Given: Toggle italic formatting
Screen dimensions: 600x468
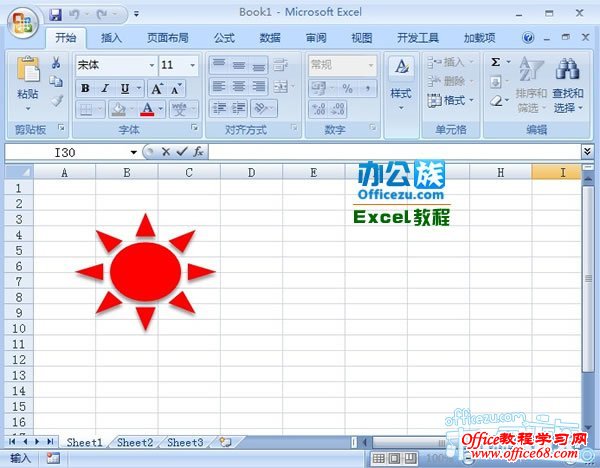Looking at the screenshot, I should 105,89.
